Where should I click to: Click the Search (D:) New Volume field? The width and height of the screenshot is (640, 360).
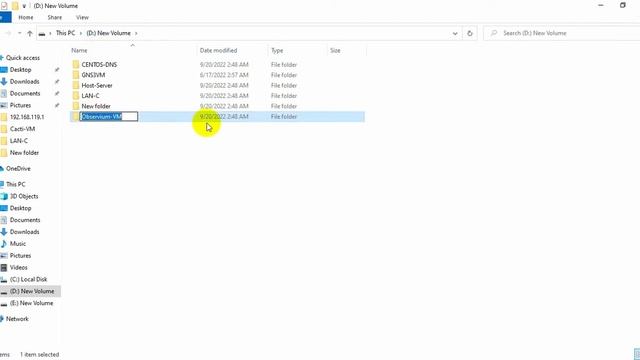point(563,33)
